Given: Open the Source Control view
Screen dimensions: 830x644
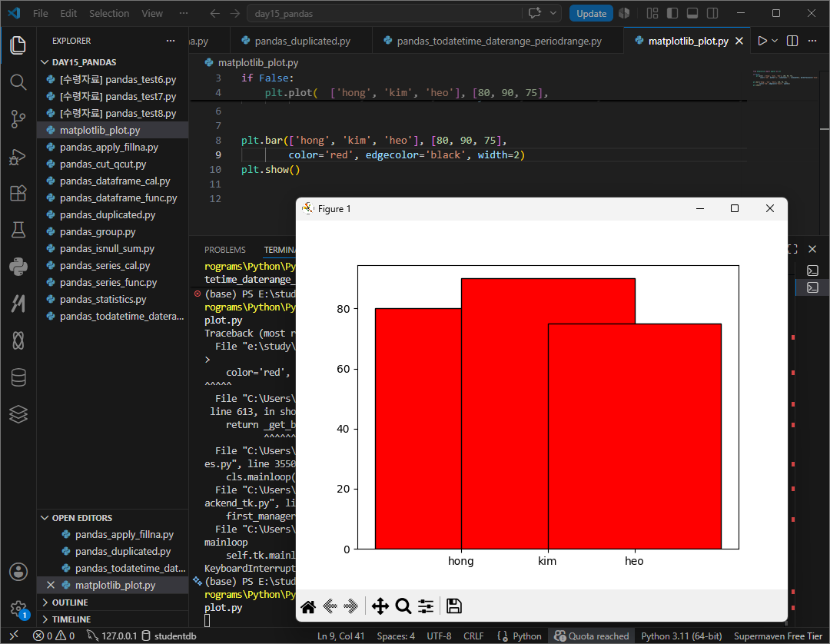Looking at the screenshot, I should click(x=18, y=119).
